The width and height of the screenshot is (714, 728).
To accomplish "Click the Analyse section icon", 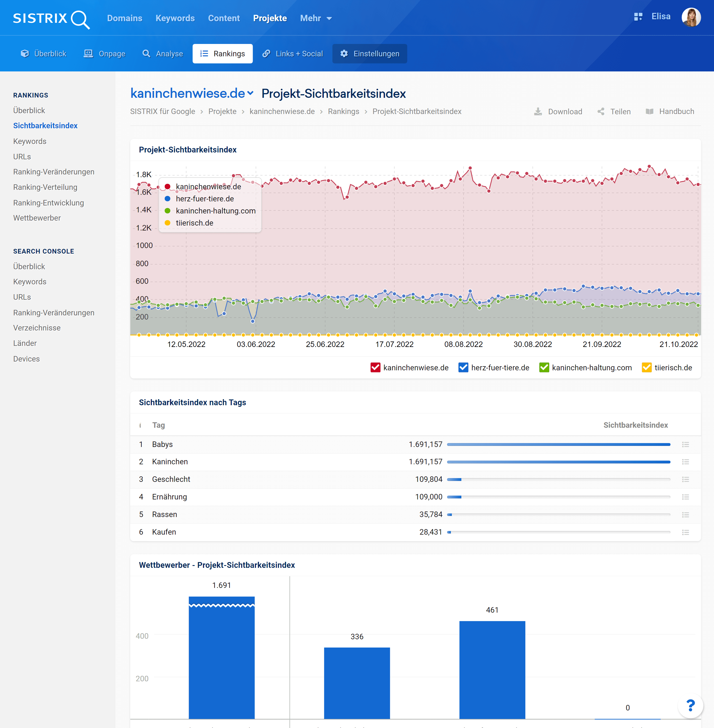I will (145, 54).
